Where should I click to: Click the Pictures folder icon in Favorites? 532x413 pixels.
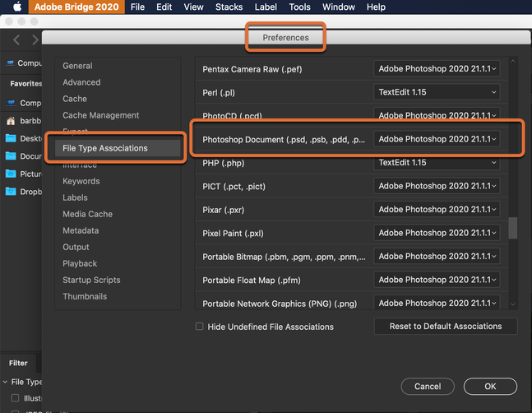(x=12, y=174)
